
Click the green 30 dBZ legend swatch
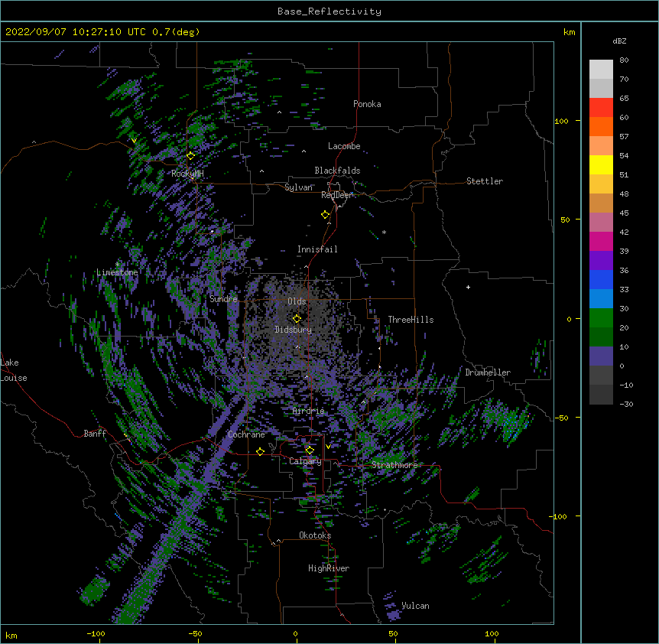point(601,318)
